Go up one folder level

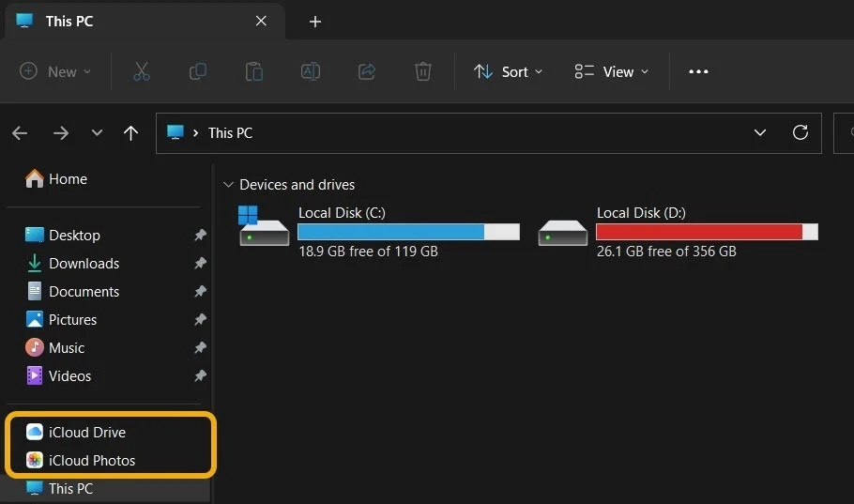[130, 133]
